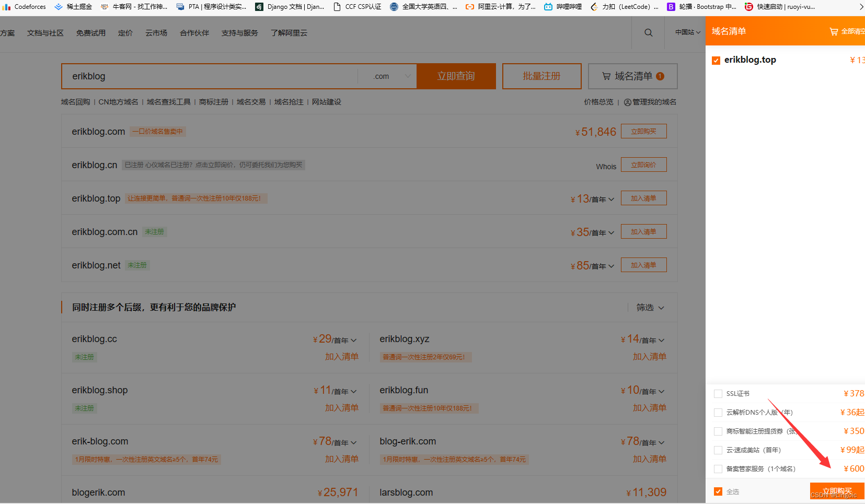
Task: Open the .com suffix dropdown
Action: pos(387,76)
